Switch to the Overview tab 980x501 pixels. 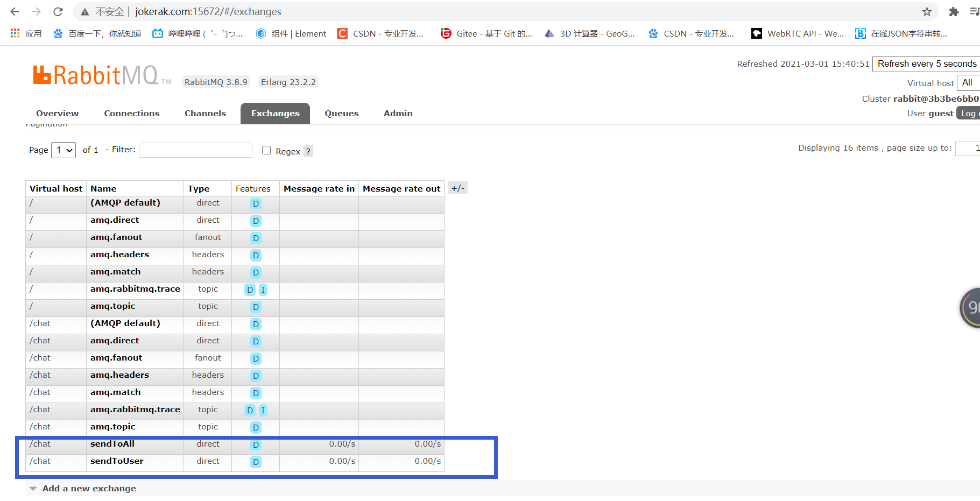58,113
